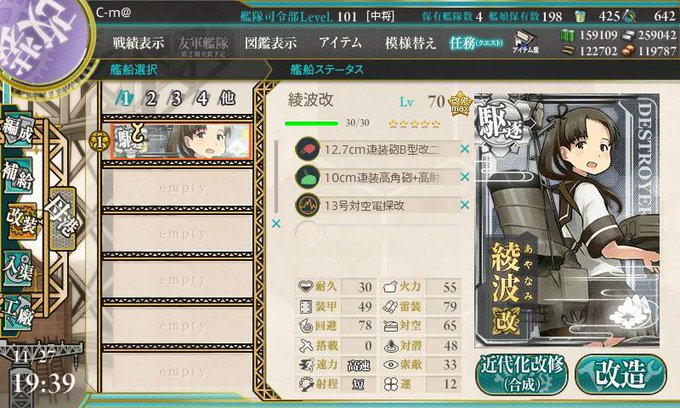680x408 pixels.
Task: Return to 母港 home port button
Action: 62,218
